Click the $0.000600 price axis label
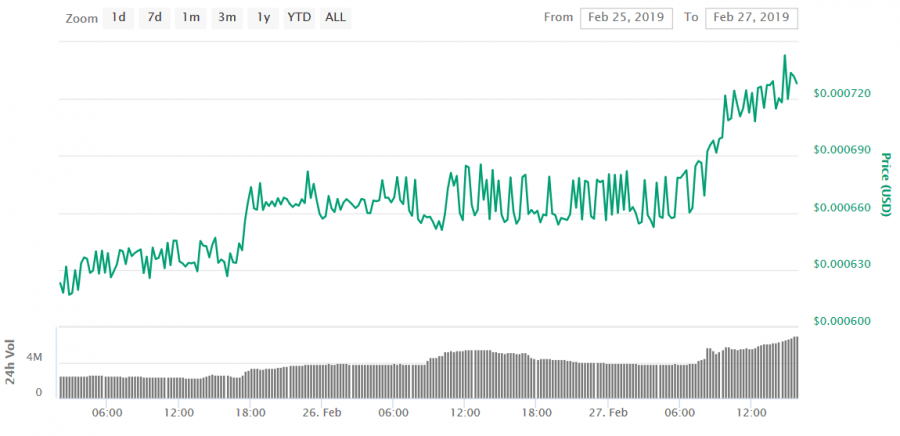900x436 pixels. 842,321
